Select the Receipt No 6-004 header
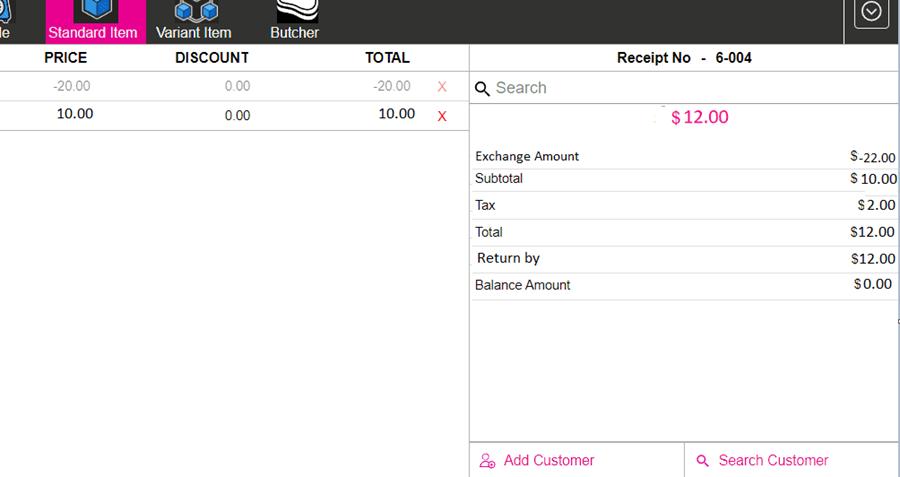The height and width of the screenshot is (477, 900). (684, 58)
